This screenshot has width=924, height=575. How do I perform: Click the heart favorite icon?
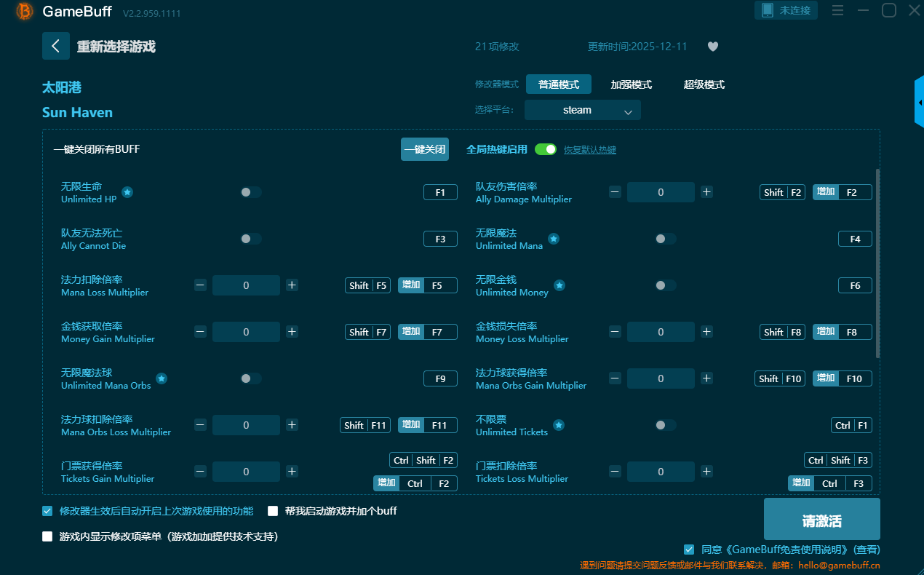coord(713,47)
